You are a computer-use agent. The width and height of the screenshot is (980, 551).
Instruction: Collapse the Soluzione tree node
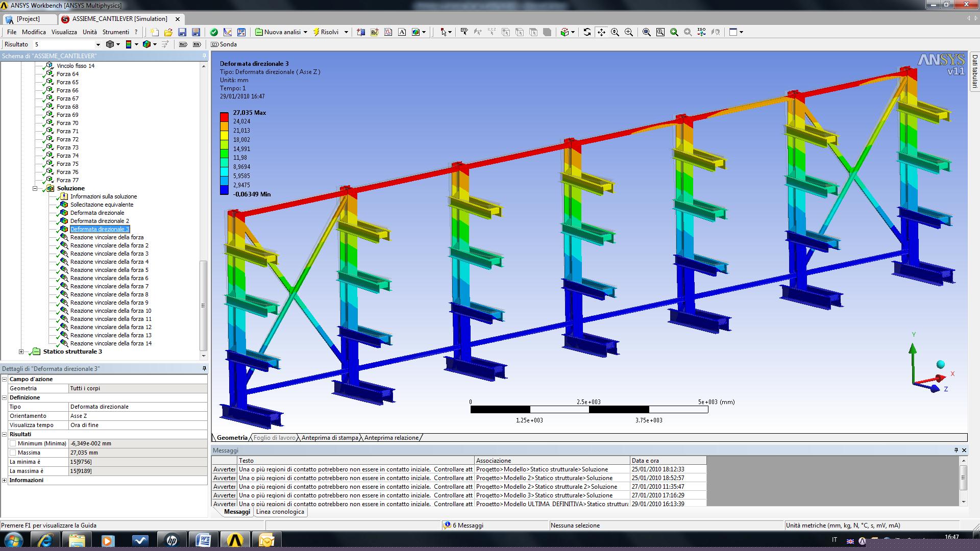click(x=35, y=188)
